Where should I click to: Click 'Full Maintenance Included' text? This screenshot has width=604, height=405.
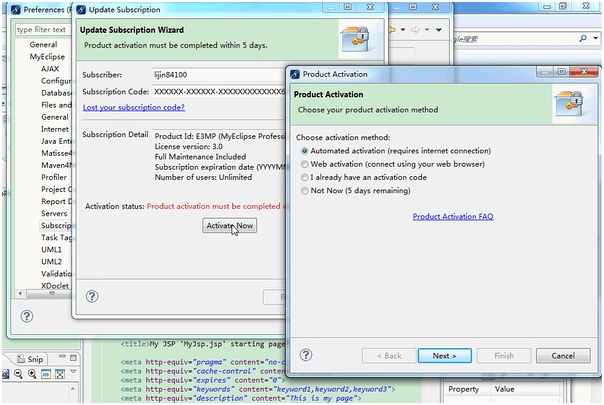(200, 157)
